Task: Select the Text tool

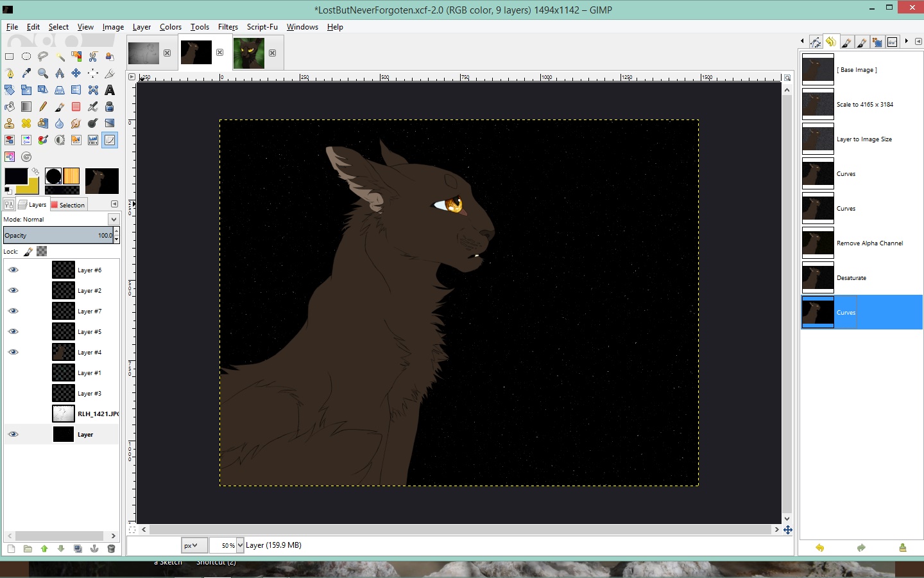Action: click(x=110, y=90)
